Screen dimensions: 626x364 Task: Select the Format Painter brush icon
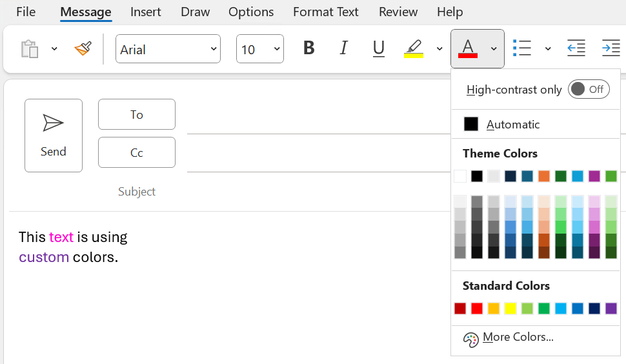point(83,48)
